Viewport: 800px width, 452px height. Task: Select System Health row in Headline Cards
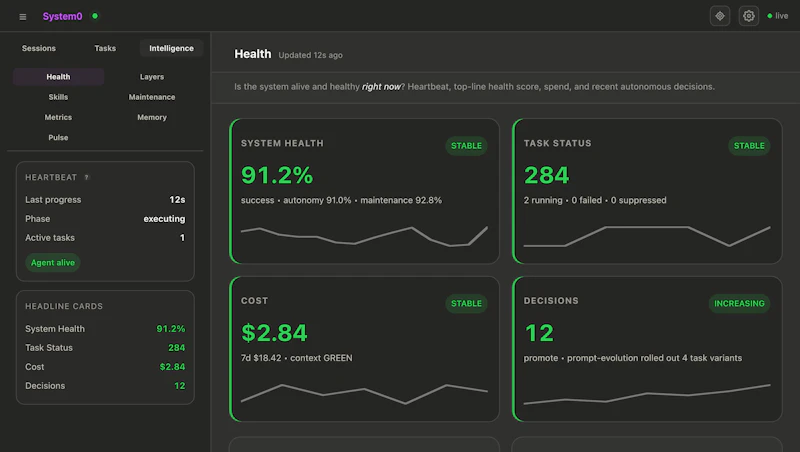click(x=105, y=329)
